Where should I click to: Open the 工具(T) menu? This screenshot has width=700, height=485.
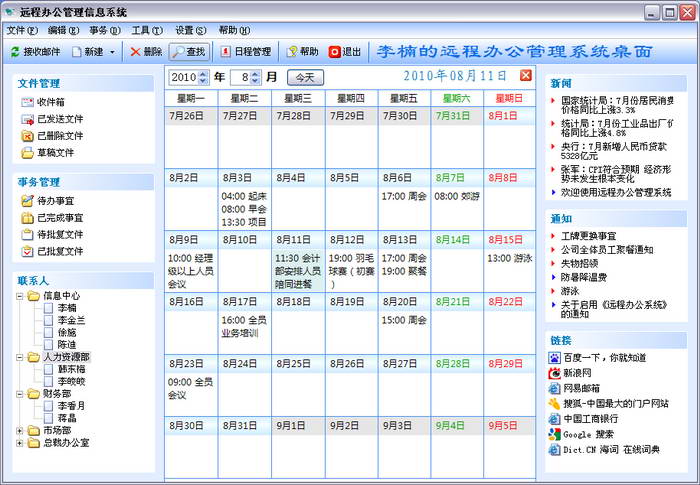pos(147,30)
